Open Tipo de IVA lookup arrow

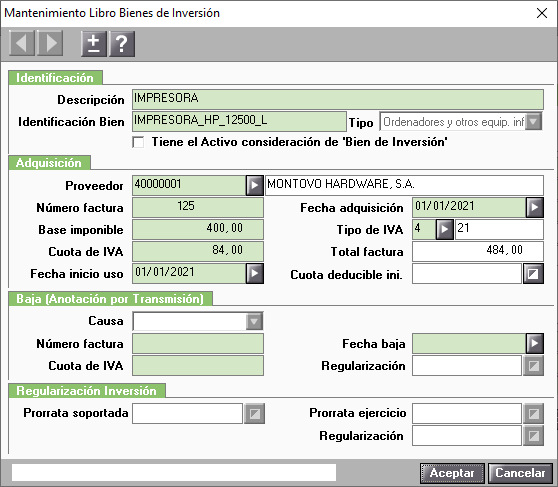pyautogui.click(x=444, y=229)
